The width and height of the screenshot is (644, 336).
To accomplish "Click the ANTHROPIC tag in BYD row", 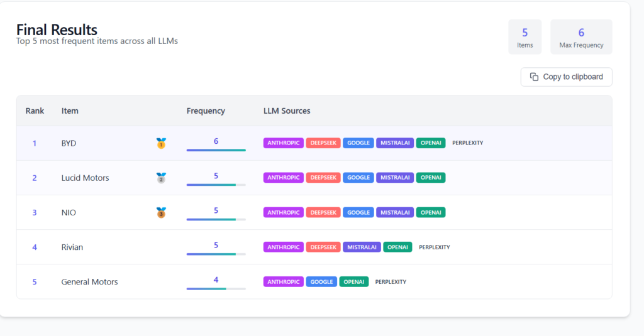I will coord(284,143).
